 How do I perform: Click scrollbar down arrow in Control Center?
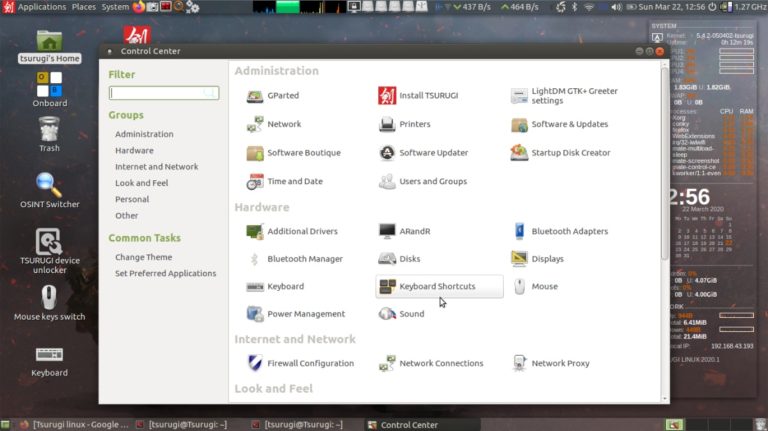[665, 399]
